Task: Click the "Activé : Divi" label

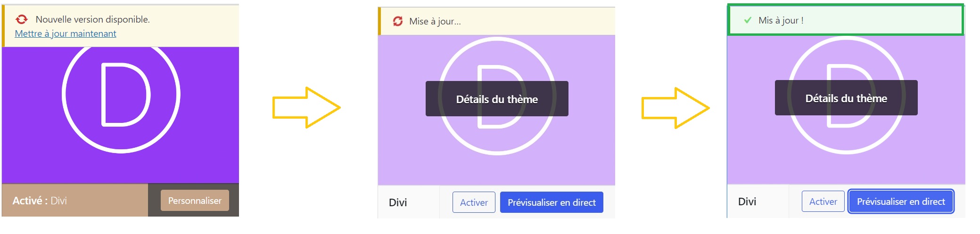Action: tap(40, 201)
